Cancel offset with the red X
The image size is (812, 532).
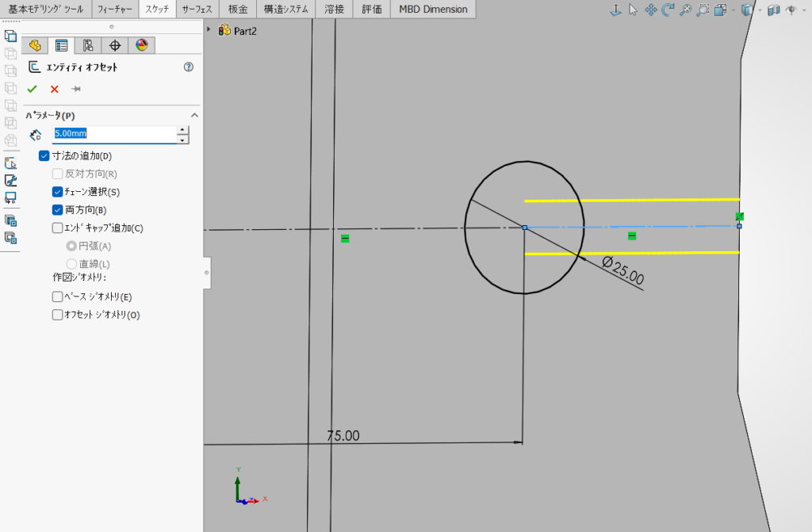(55, 89)
